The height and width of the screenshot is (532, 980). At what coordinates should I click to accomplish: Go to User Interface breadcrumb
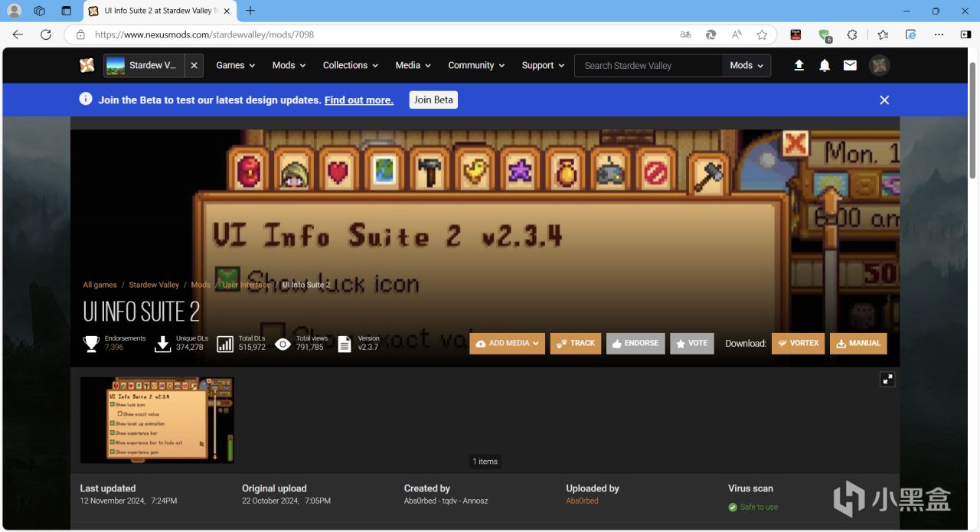247,285
